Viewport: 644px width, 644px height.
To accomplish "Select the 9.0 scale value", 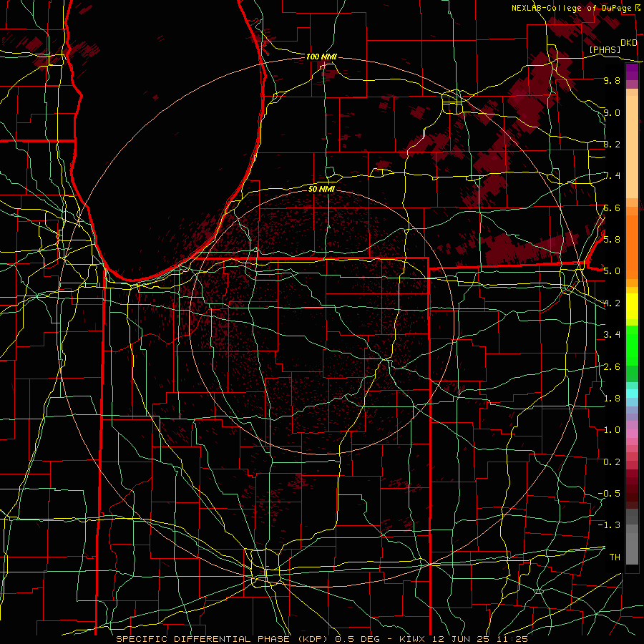I will (x=612, y=112).
